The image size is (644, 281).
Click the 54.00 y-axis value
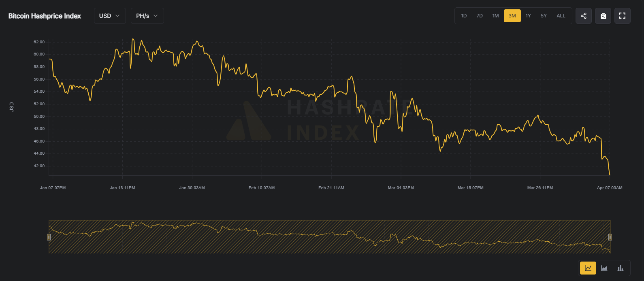[39, 92]
